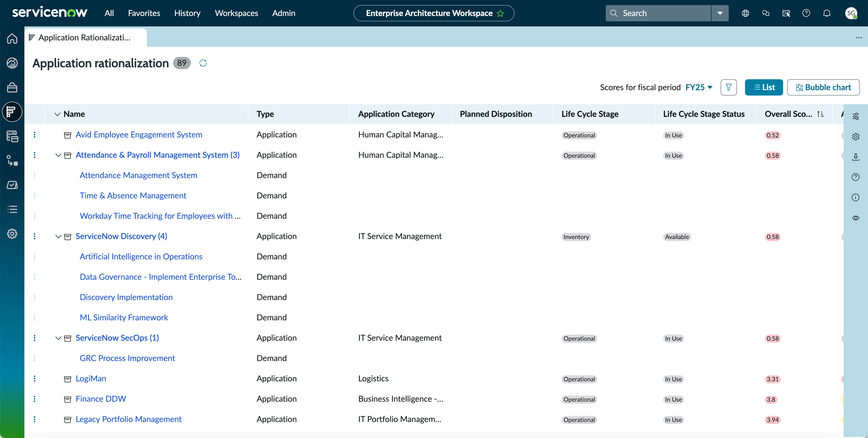The width and height of the screenshot is (868, 438).
Task: Collapse Attendance & Payroll Management System row
Action: pos(58,155)
